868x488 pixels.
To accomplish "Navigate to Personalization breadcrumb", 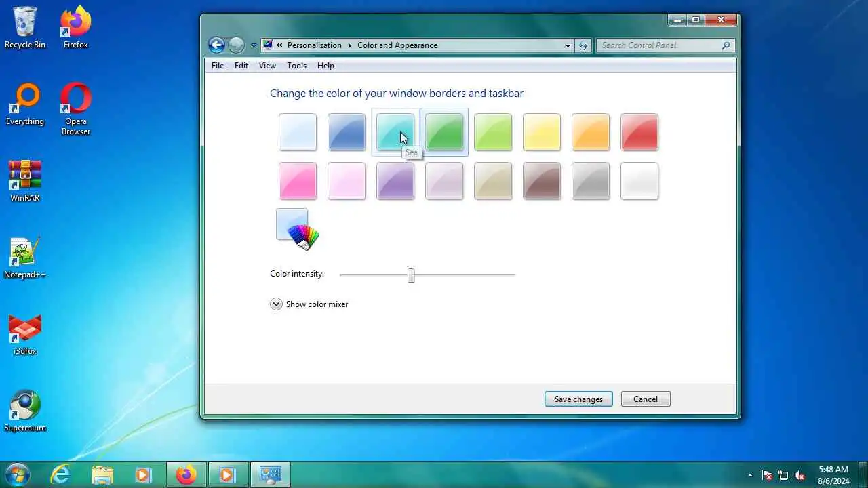I will tap(315, 45).
